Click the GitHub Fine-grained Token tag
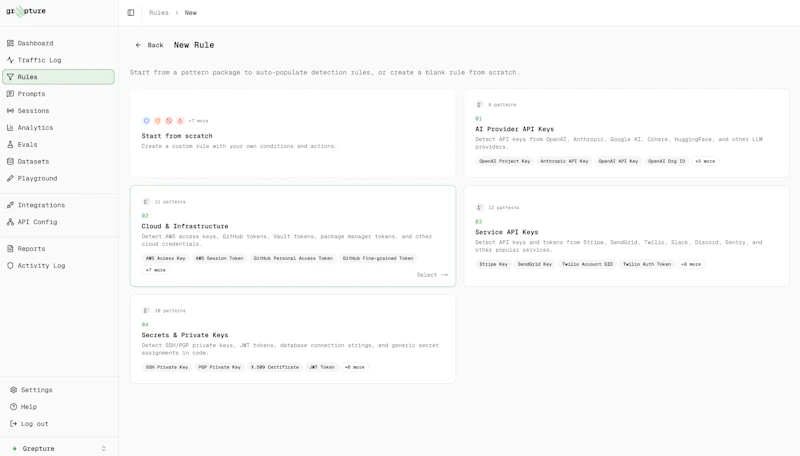 378,258
